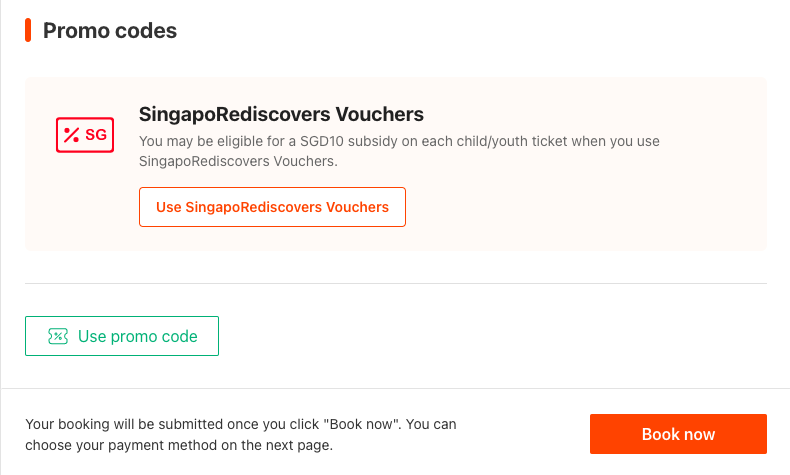
Task: Click the 'Use promo code' green label text
Action: coord(138,336)
